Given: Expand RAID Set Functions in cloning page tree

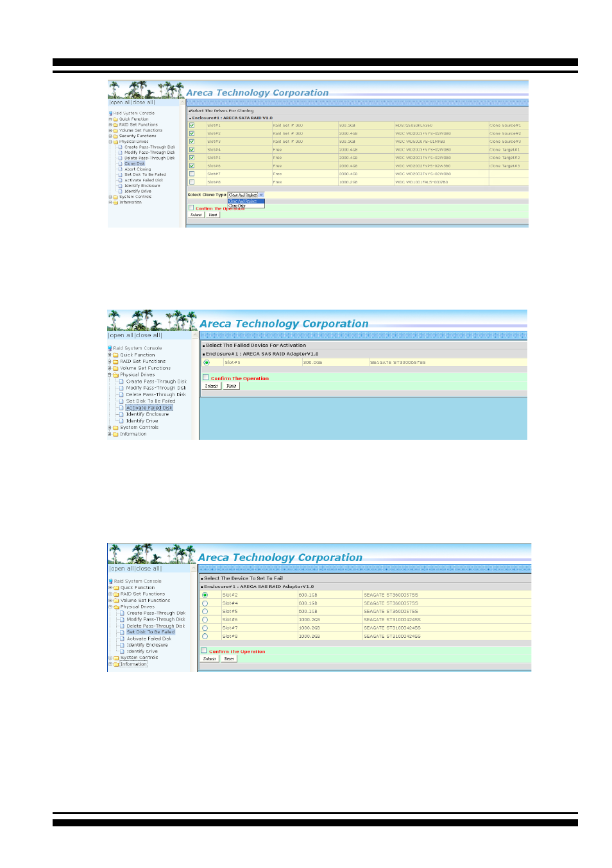Looking at the screenshot, I should tap(110, 125).
